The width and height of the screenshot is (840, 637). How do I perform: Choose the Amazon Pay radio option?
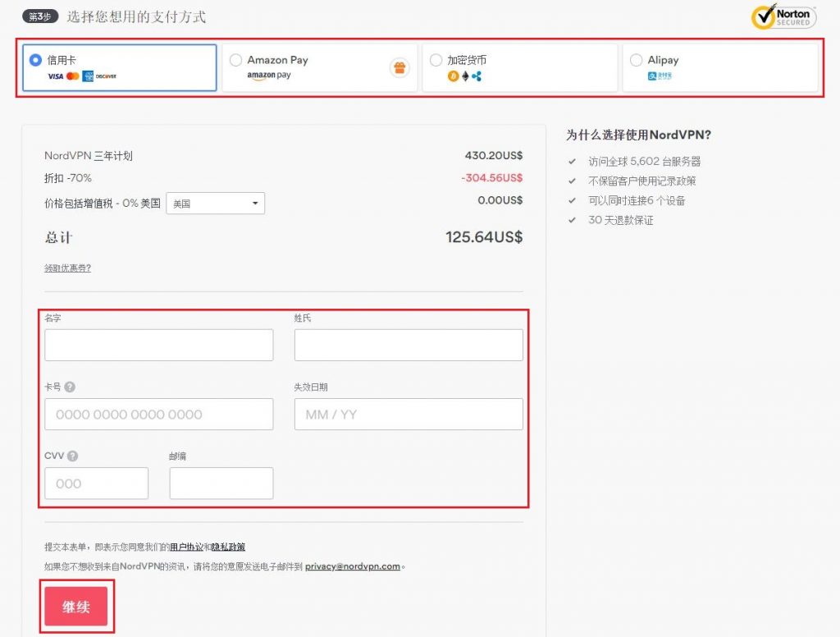tap(235, 60)
